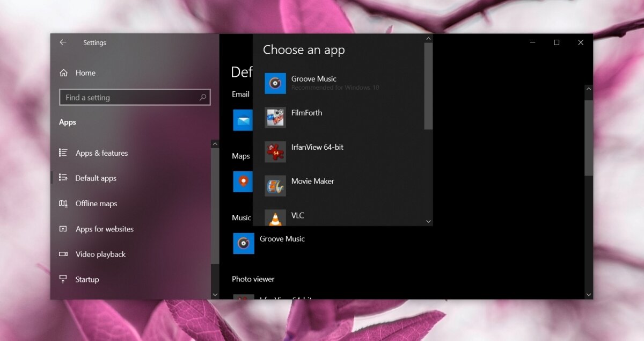Open Apps for websites settings

pos(104,229)
